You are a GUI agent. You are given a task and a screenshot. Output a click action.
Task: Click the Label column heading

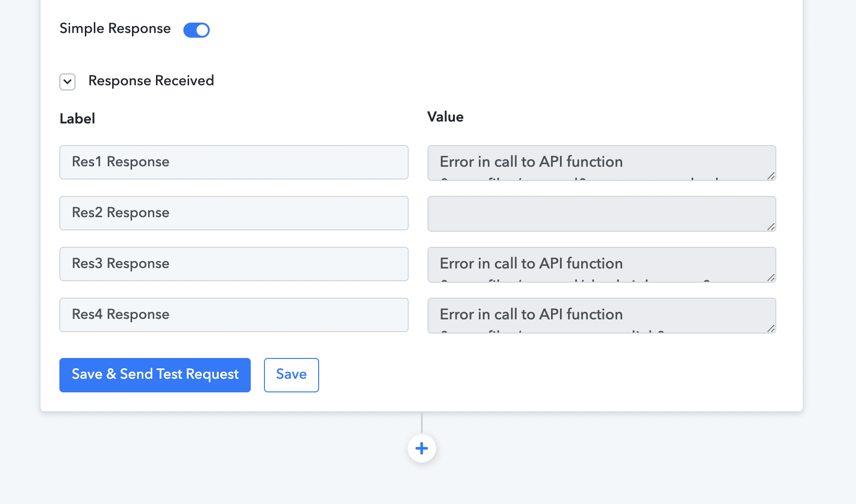pos(77,118)
